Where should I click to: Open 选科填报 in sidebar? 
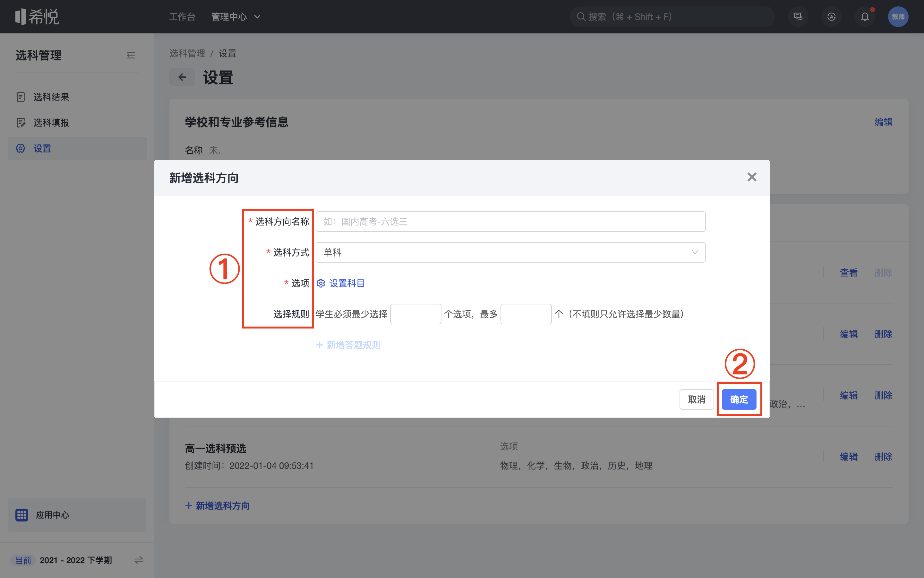coord(77,123)
